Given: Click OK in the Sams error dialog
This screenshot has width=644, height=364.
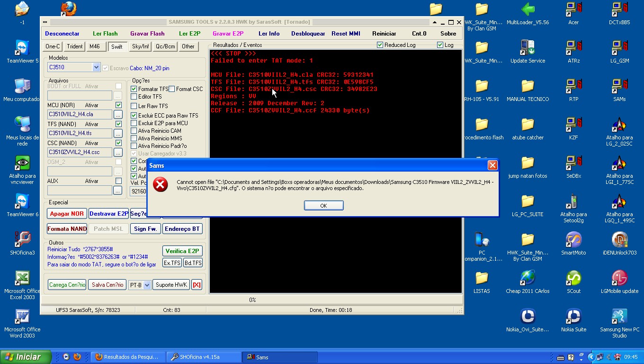Looking at the screenshot, I should 323,205.
